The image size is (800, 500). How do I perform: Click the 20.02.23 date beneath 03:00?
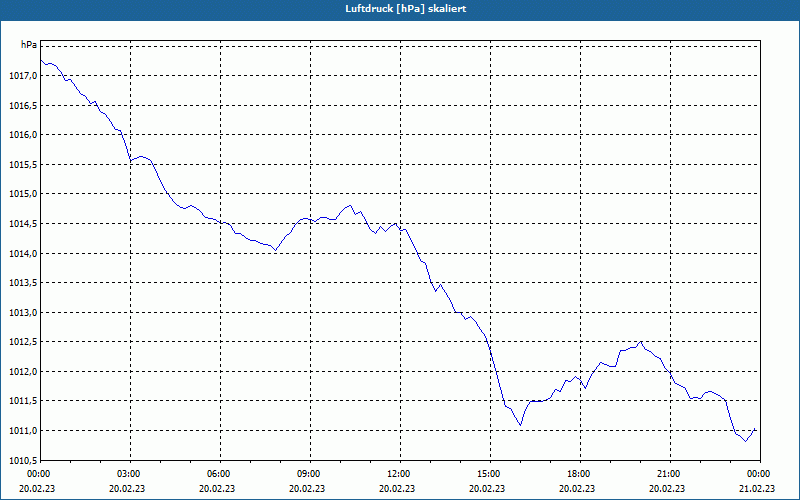[x=127, y=488]
